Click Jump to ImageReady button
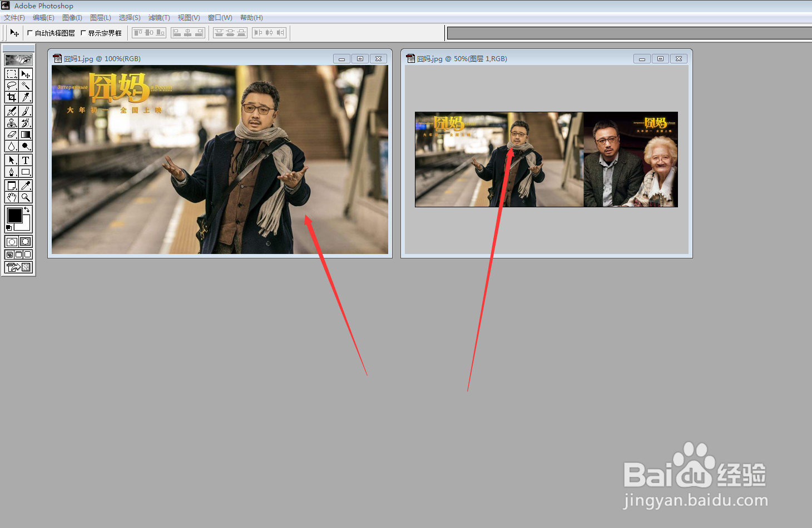The height and width of the screenshot is (528, 812). point(18,267)
